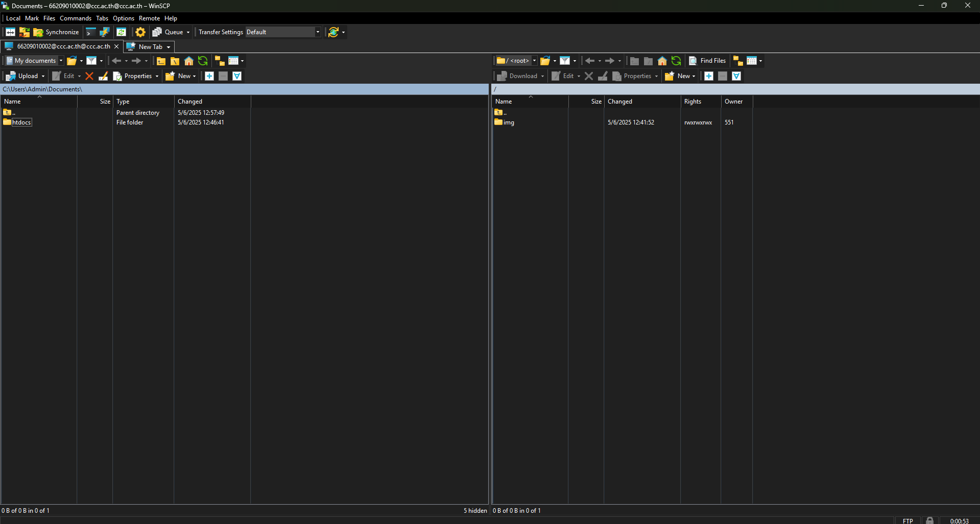The width and height of the screenshot is (980, 524).
Task: Expand the Download dropdown arrow
Action: pos(542,76)
